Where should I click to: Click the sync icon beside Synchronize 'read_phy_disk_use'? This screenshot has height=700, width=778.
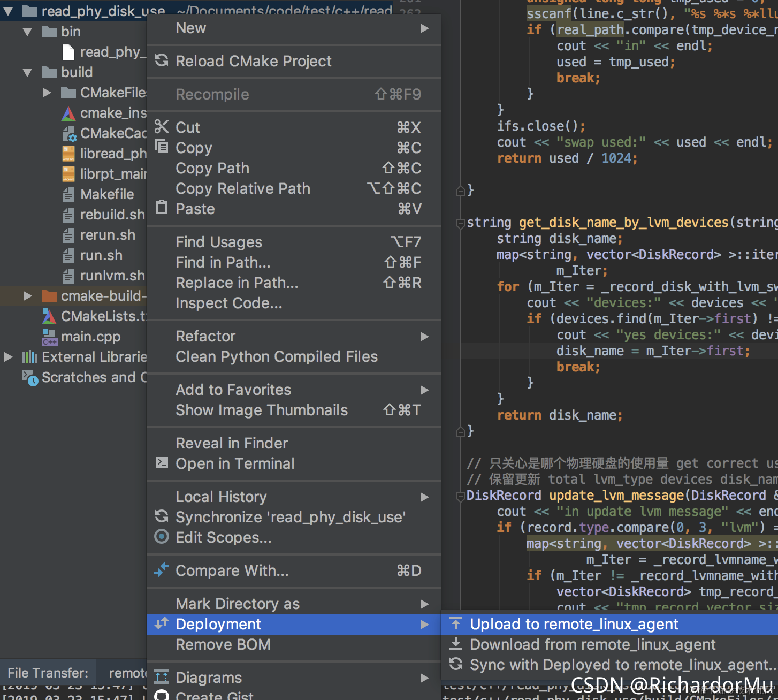click(x=162, y=516)
